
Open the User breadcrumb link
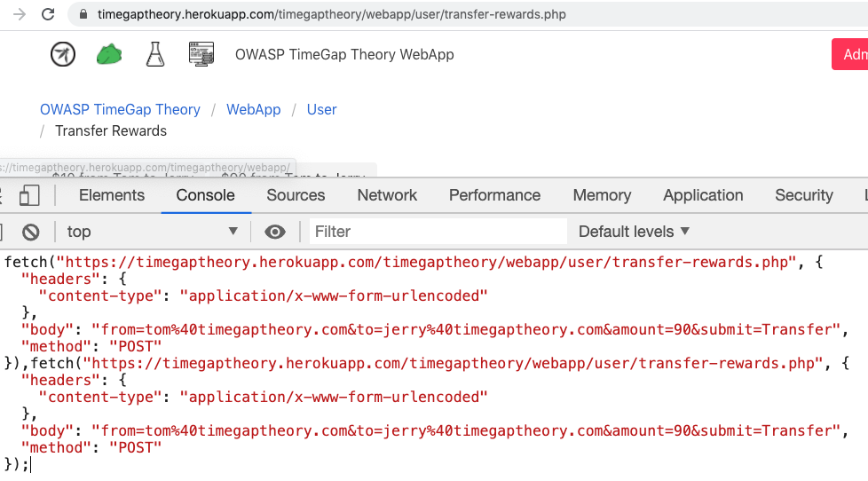point(321,109)
